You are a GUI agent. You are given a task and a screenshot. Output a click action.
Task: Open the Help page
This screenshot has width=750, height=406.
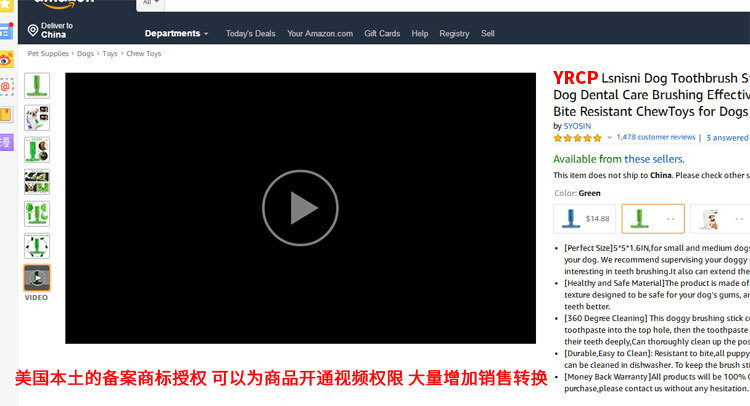420,33
